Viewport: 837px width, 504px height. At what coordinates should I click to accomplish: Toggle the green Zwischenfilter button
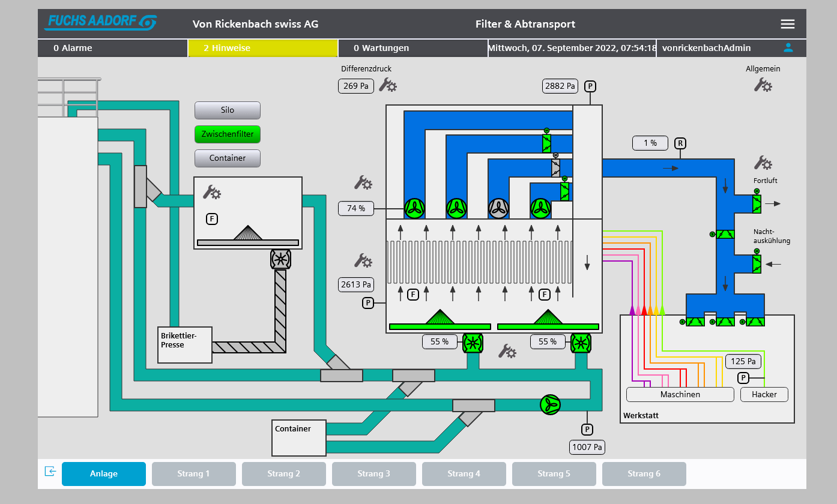point(227,134)
